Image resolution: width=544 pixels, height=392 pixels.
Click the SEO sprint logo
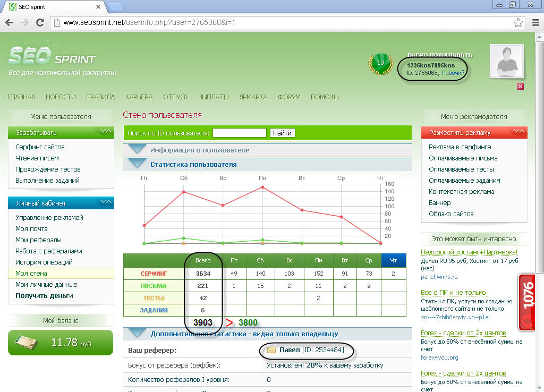coord(52,56)
